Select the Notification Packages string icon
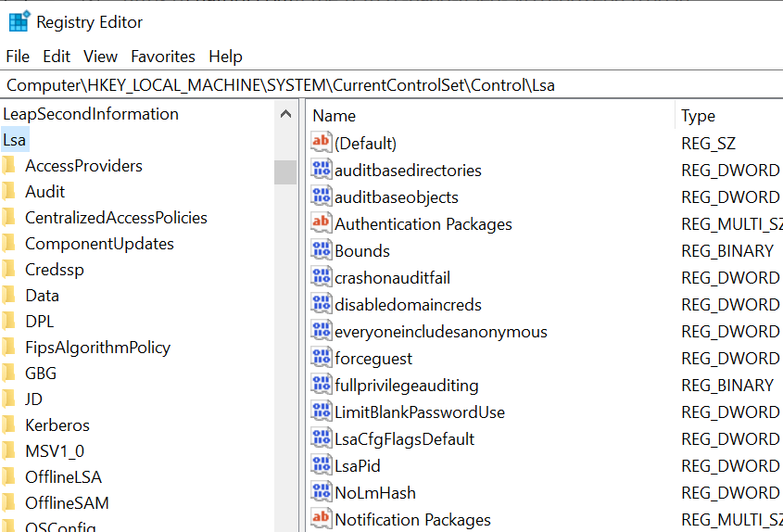The width and height of the screenshot is (783, 532). tap(322, 519)
